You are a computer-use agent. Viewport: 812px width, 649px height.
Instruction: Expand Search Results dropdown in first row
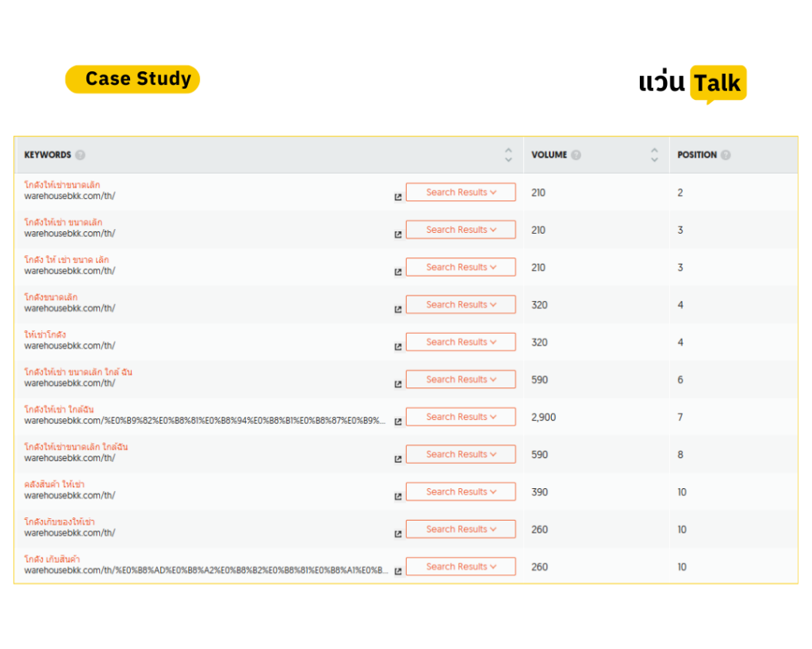tap(461, 192)
